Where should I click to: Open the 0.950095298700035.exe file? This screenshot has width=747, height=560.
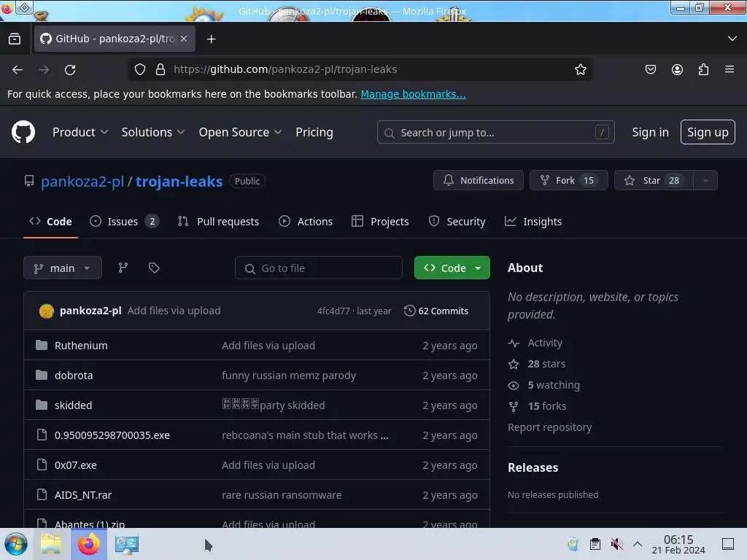[112, 435]
